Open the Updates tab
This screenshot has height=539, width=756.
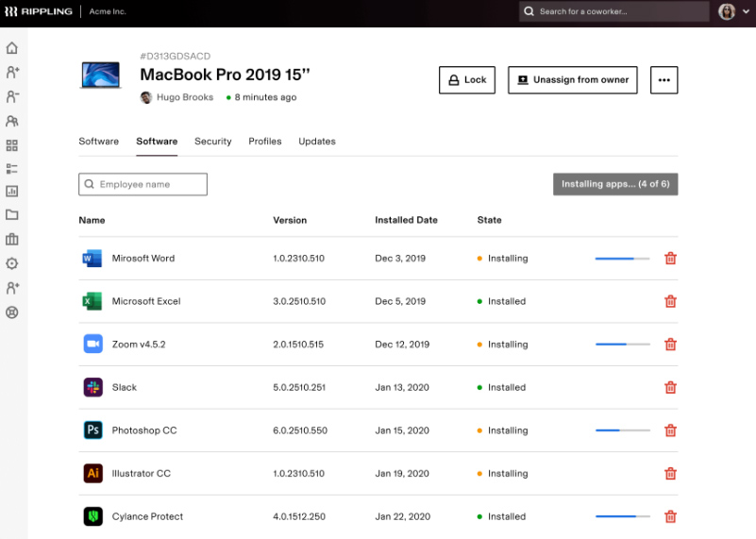click(x=317, y=142)
